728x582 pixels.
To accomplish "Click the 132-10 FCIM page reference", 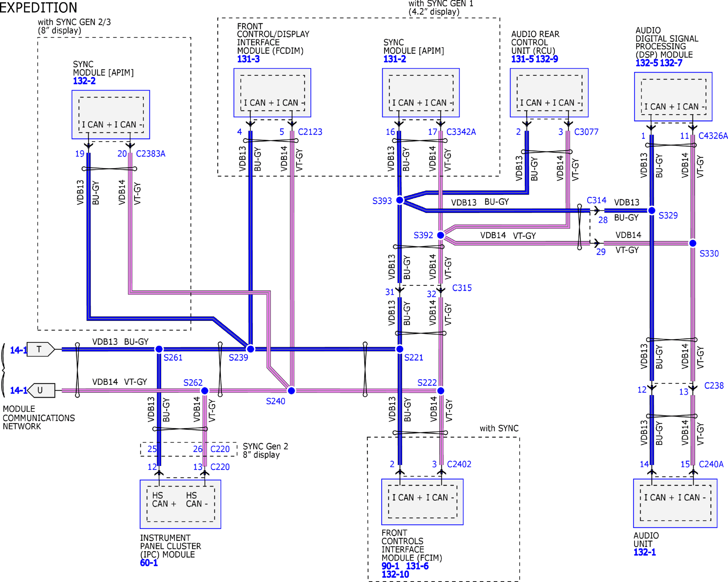I will [395, 574].
